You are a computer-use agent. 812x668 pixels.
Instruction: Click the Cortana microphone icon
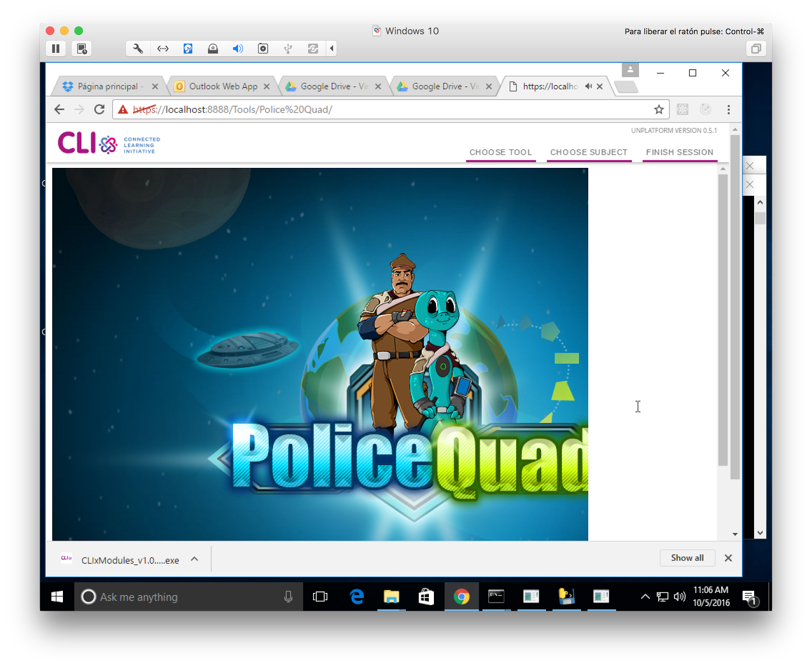[x=288, y=597]
